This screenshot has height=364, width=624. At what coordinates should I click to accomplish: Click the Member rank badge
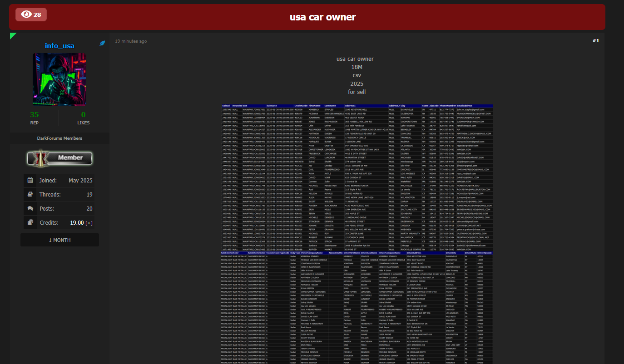pyautogui.click(x=59, y=158)
